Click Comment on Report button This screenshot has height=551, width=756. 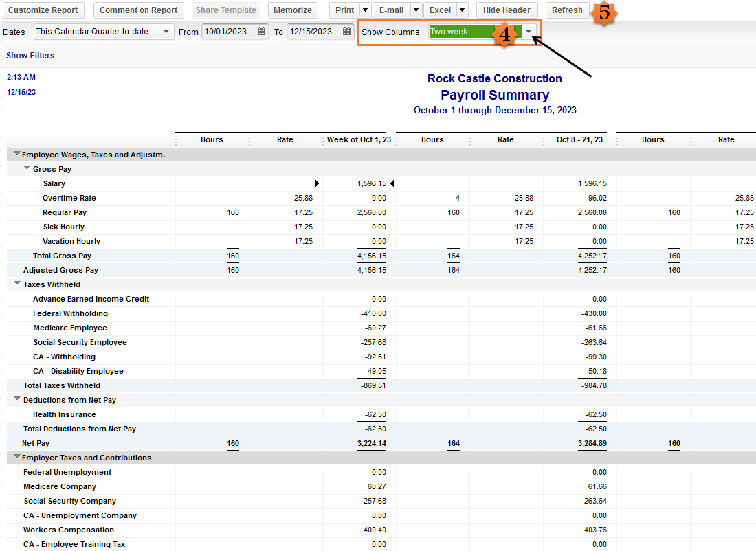(x=138, y=10)
